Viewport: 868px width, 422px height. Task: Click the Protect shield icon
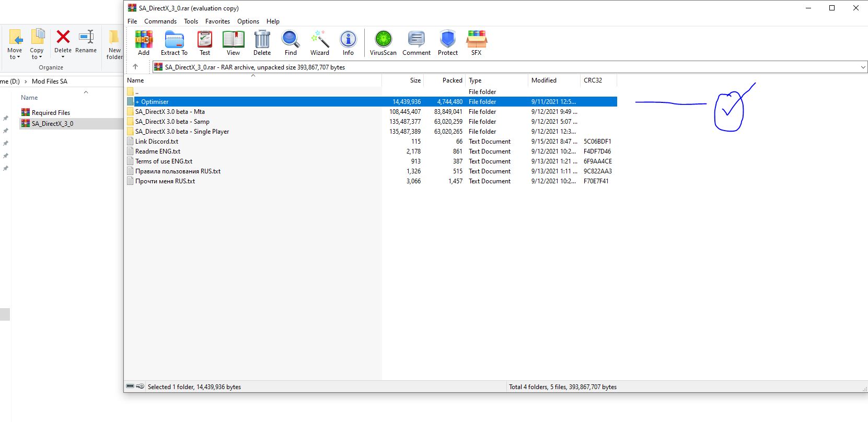click(x=448, y=43)
